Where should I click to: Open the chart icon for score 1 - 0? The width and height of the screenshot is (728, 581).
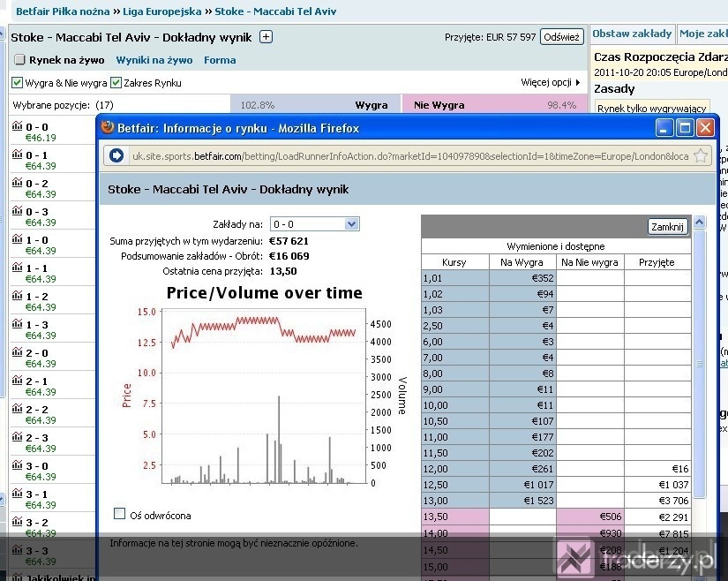coord(17,239)
